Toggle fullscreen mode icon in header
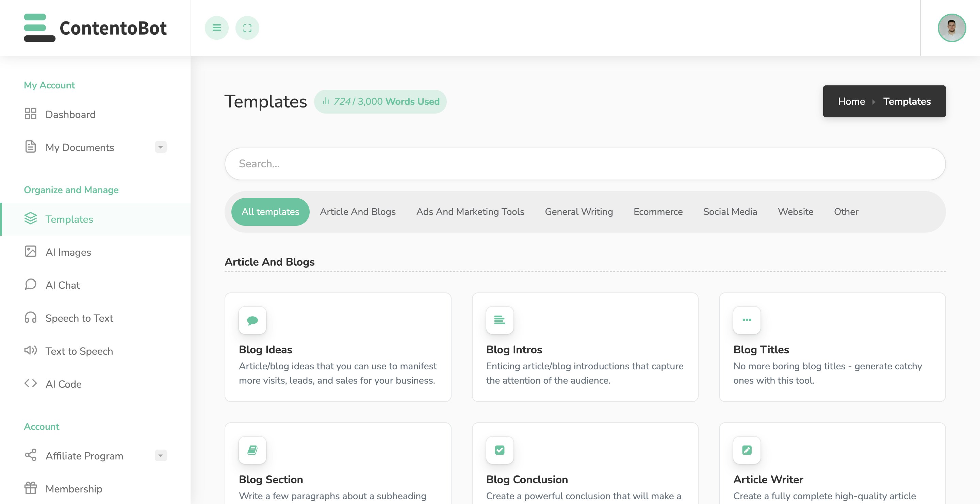The image size is (980, 504). point(247,28)
